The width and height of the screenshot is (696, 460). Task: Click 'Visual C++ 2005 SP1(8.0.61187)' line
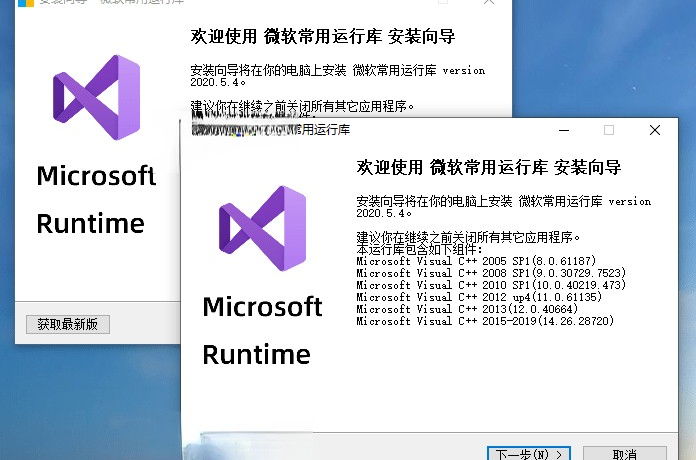(476, 261)
